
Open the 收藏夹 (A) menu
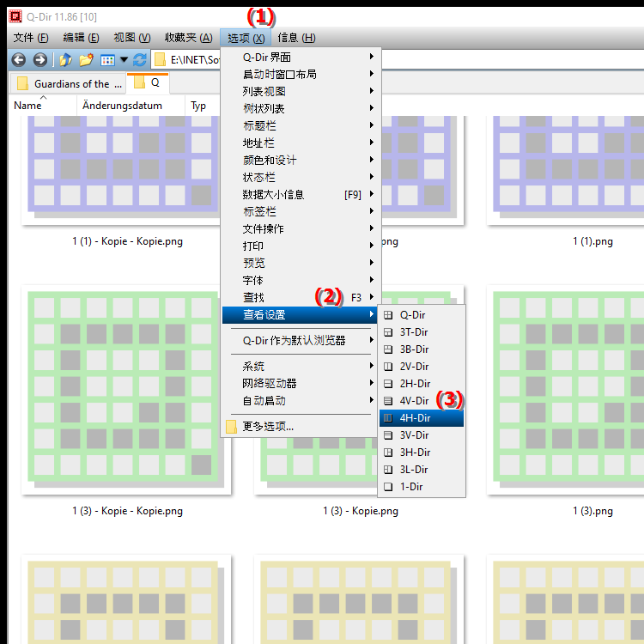(189, 38)
